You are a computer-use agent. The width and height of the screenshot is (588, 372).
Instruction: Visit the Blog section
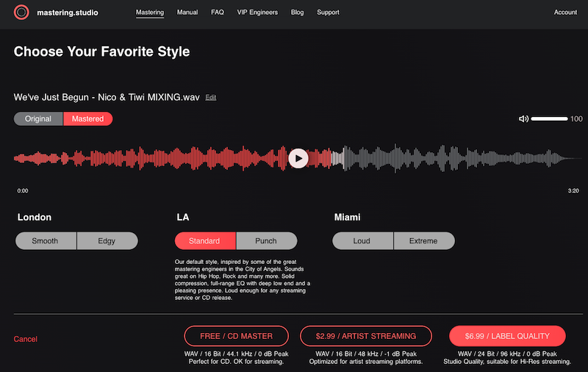pyautogui.click(x=297, y=12)
